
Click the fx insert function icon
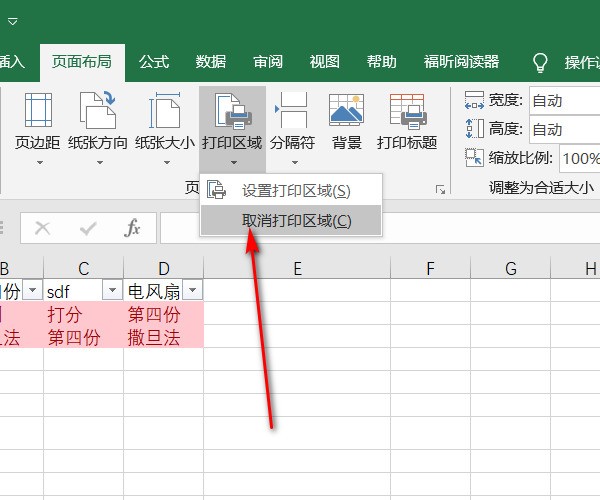pos(132,228)
